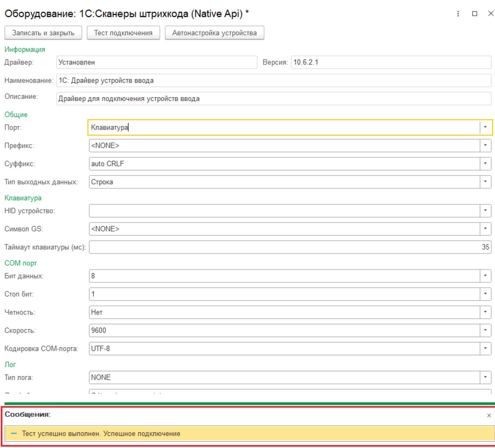Image resolution: width=495 pixels, height=448 pixels.
Task: Click the Лог section heading
Action: point(10,365)
